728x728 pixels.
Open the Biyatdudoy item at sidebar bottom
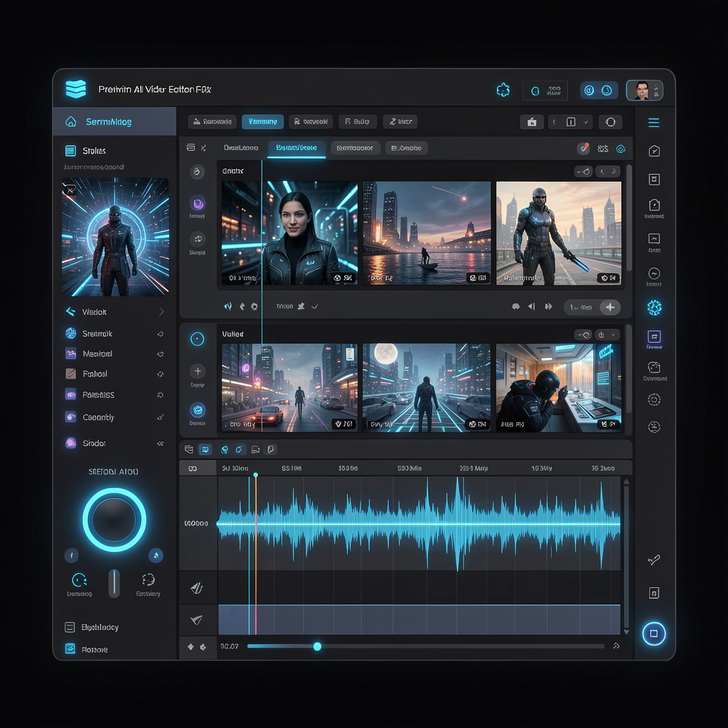point(92,627)
